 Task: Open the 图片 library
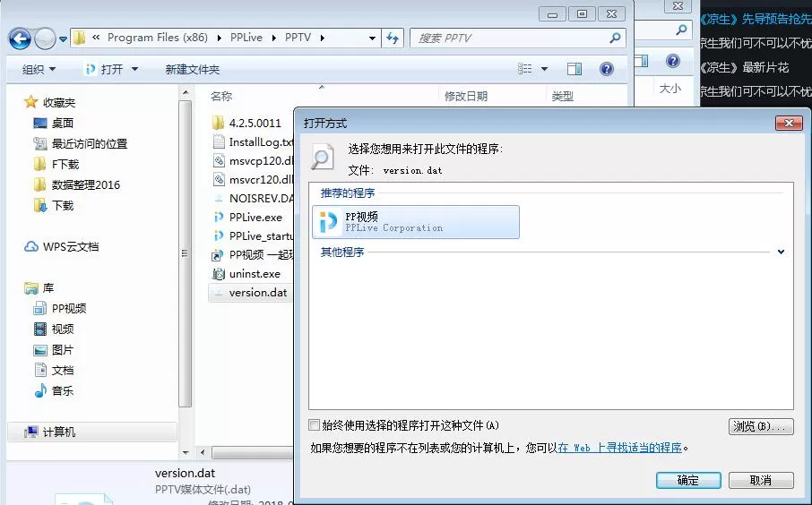(54, 350)
